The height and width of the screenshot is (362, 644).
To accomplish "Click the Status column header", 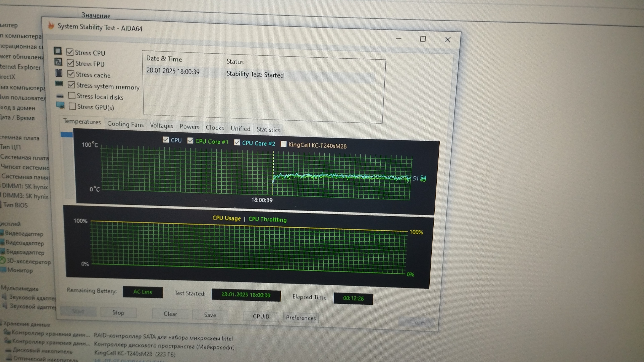I will point(235,62).
